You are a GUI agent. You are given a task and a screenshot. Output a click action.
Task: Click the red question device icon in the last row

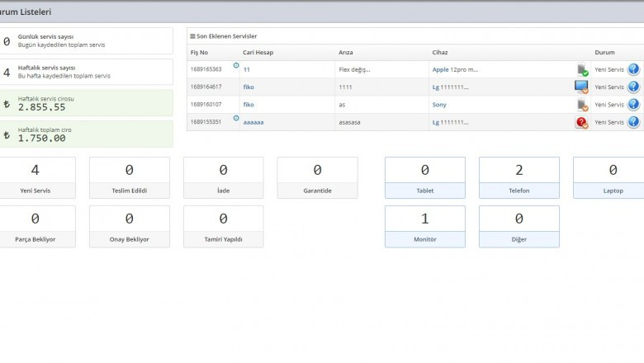pyautogui.click(x=581, y=122)
